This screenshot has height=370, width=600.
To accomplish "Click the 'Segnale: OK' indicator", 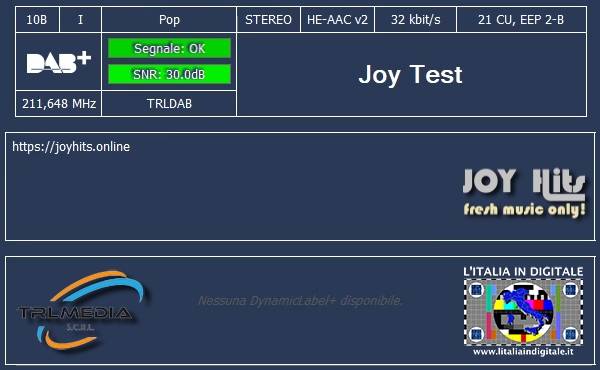I will coord(169,48).
